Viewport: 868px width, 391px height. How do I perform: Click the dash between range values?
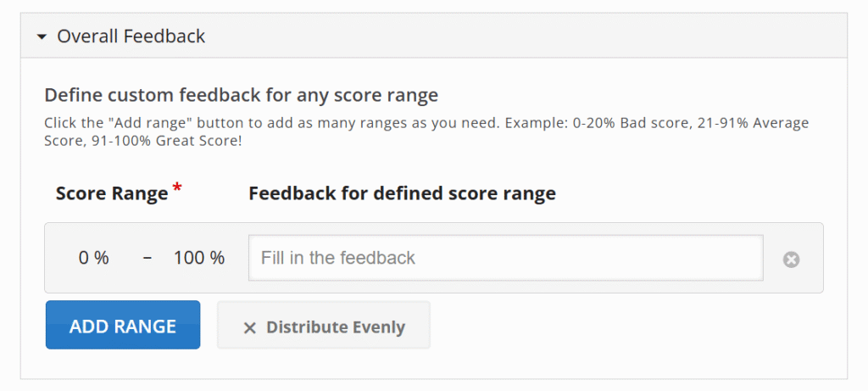pyautogui.click(x=147, y=258)
